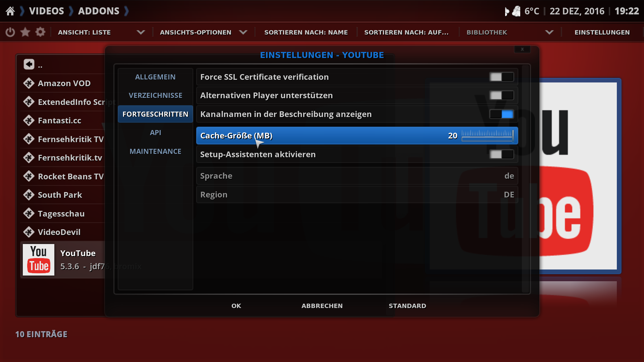Open the settings gear icon in toolbar
Screen dimensions: 644x362
point(40,32)
